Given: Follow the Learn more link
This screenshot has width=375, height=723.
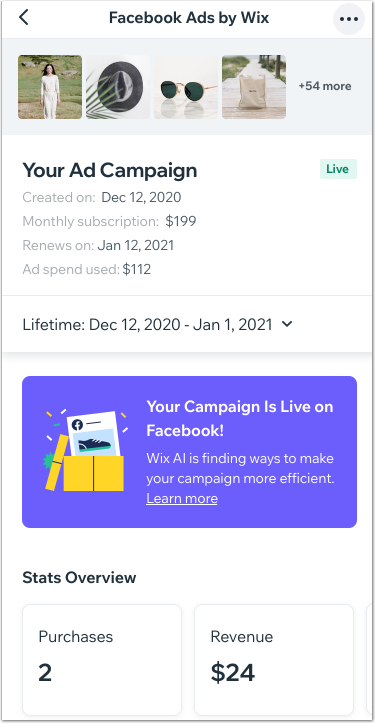Looking at the screenshot, I should pyautogui.click(x=182, y=498).
